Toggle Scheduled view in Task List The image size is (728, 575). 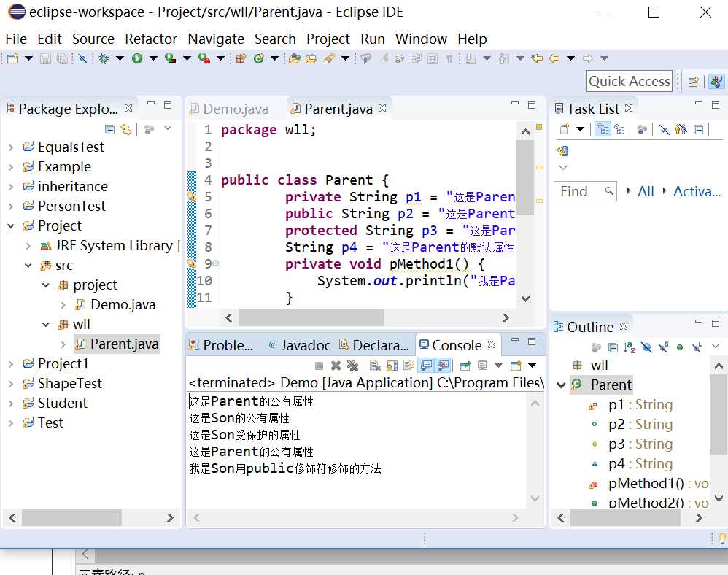[x=619, y=130]
